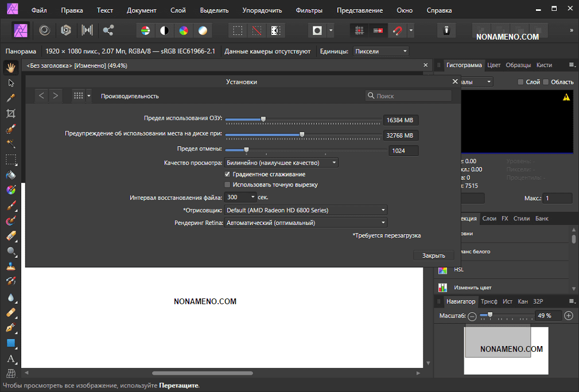This screenshot has width=579, height=392.
Task: Open the Фильтры menu
Action: 309,10
